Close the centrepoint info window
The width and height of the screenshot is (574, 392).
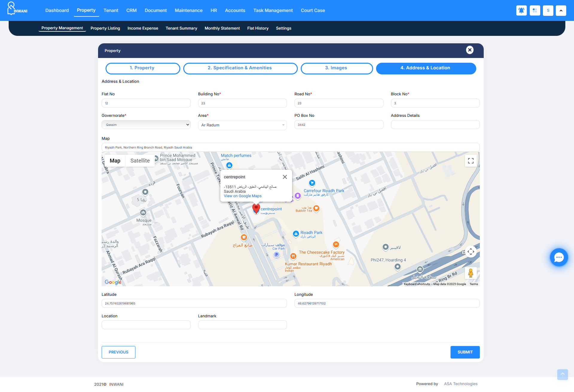click(285, 177)
